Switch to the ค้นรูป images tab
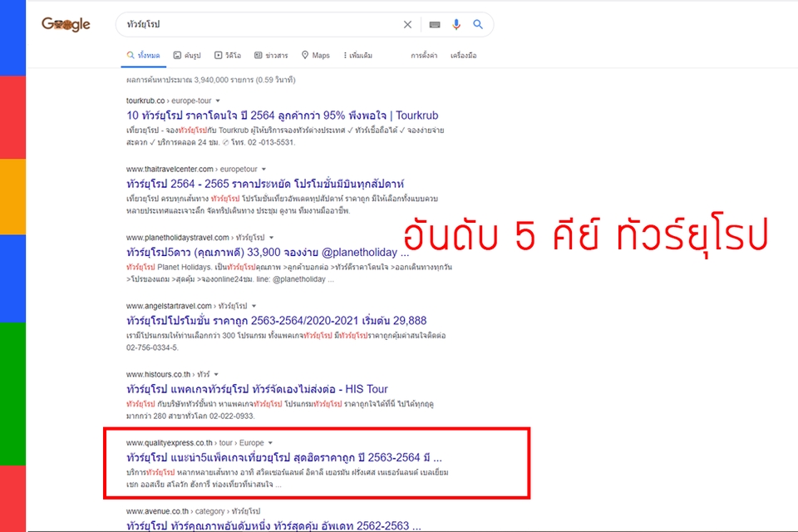This screenshot has width=798, height=532. point(187,56)
